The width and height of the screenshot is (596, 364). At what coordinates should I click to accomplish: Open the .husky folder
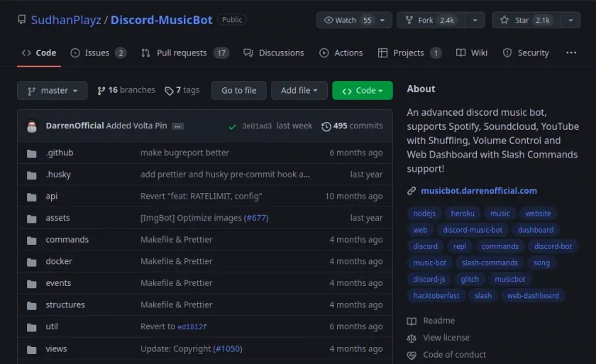click(x=58, y=175)
